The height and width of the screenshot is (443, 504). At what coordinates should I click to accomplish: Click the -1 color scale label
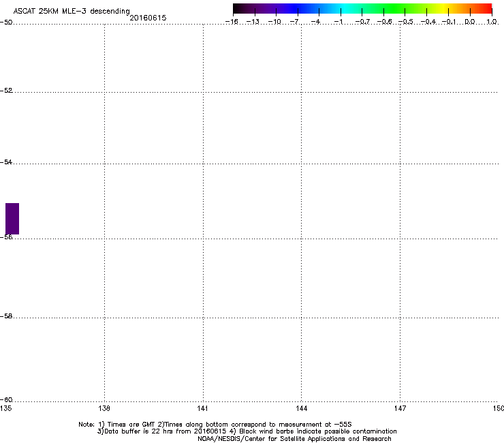(x=338, y=22)
